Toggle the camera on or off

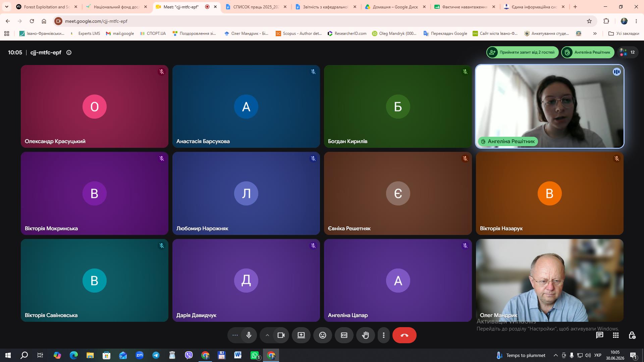(x=281, y=335)
